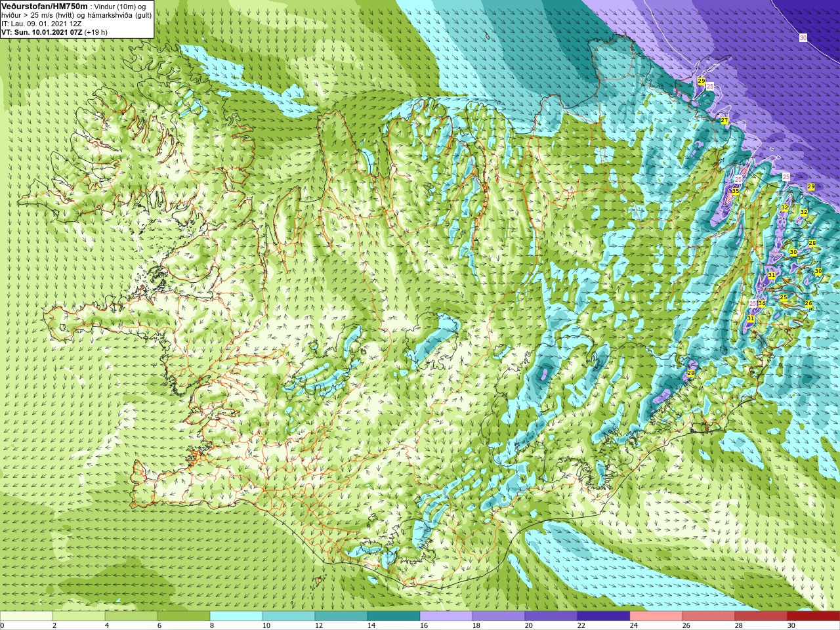The image size is (840, 630).
Task: Pick the 20–22 m/s violet legend swatch
Action: 551,616
